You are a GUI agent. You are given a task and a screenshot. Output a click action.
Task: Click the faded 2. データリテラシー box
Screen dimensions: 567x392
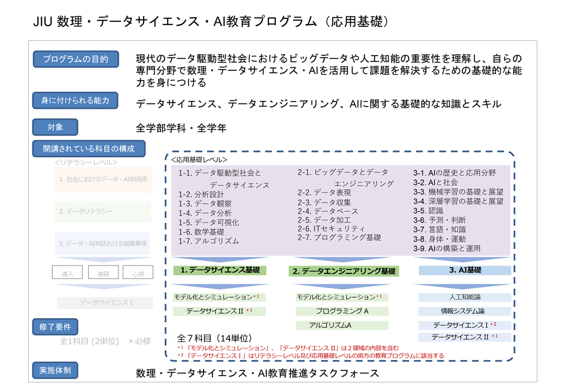(x=103, y=212)
